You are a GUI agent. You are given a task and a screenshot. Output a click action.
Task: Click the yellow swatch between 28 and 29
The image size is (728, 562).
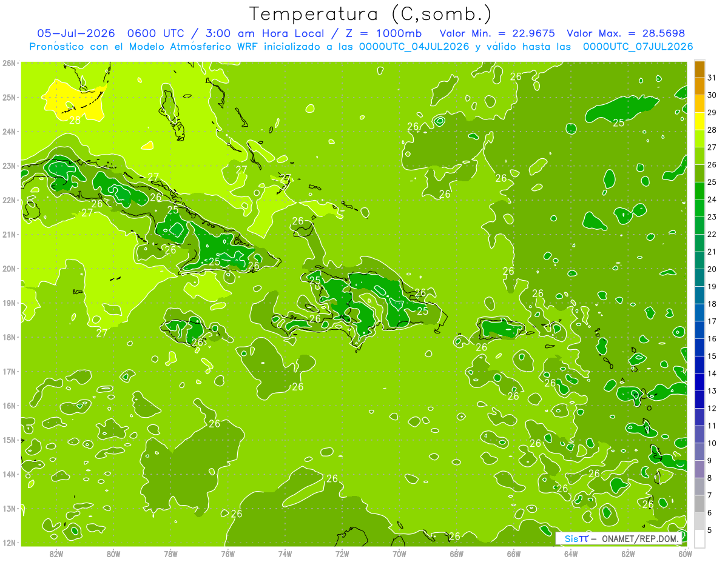(699, 121)
